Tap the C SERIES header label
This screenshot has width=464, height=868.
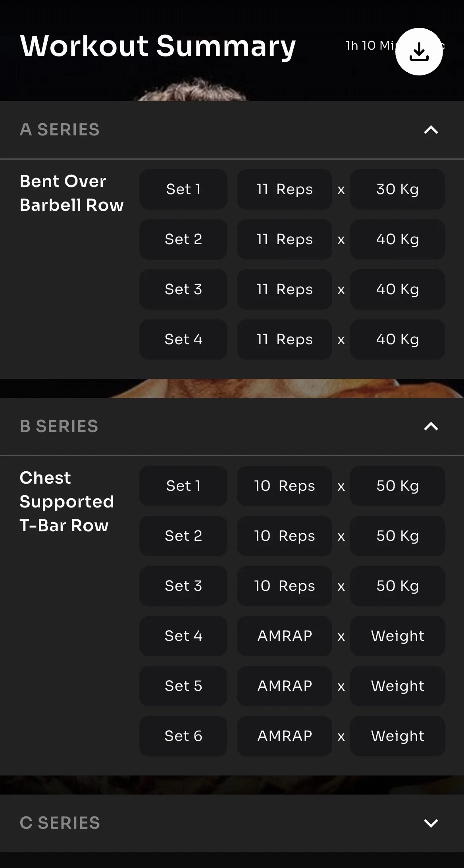[60, 823]
